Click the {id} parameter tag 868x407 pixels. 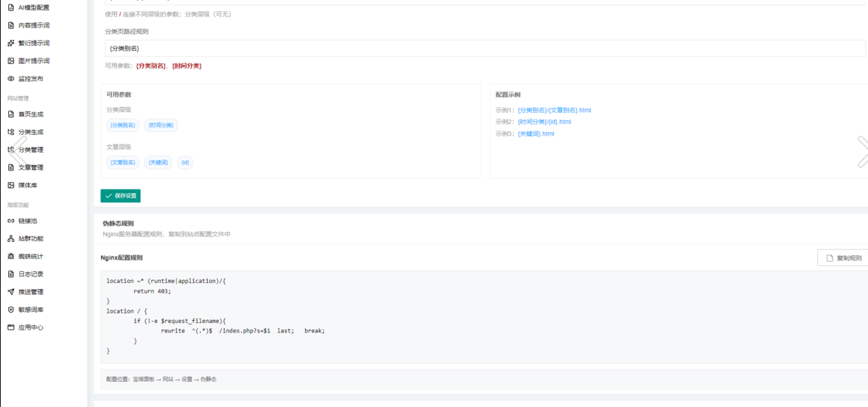pyautogui.click(x=185, y=162)
